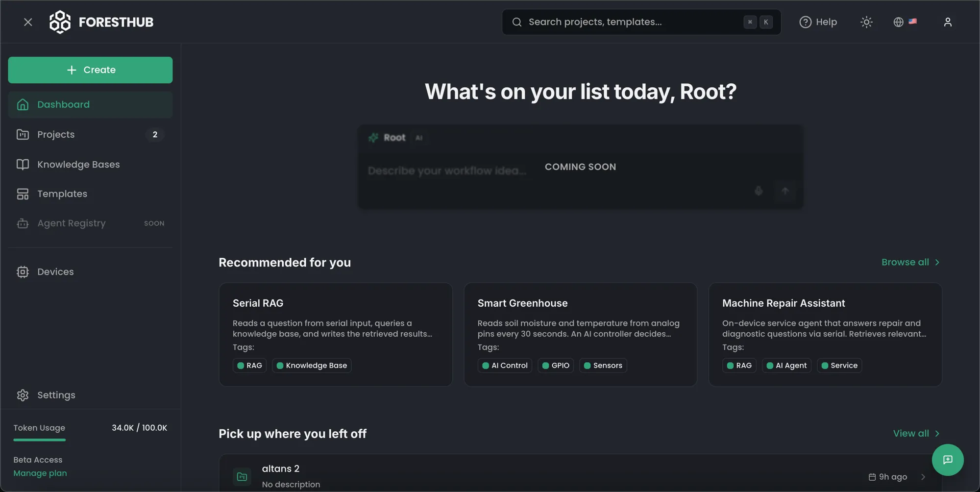Click the Help question mark icon
The image size is (980, 492).
point(805,22)
